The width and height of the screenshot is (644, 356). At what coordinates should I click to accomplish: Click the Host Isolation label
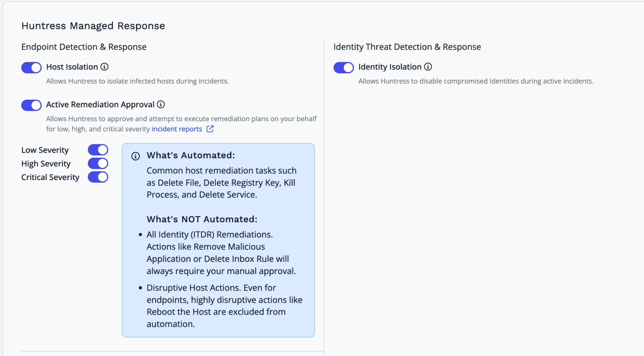coord(72,67)
